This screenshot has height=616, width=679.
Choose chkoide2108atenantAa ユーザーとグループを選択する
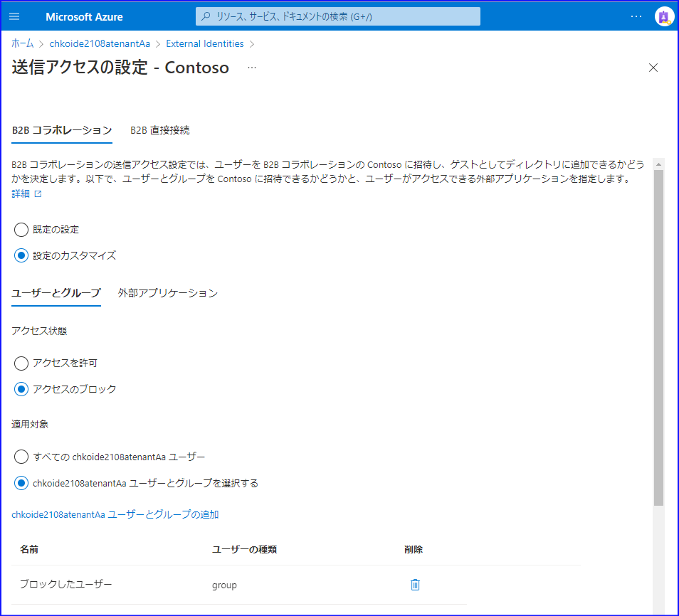(x=21, y=483)
